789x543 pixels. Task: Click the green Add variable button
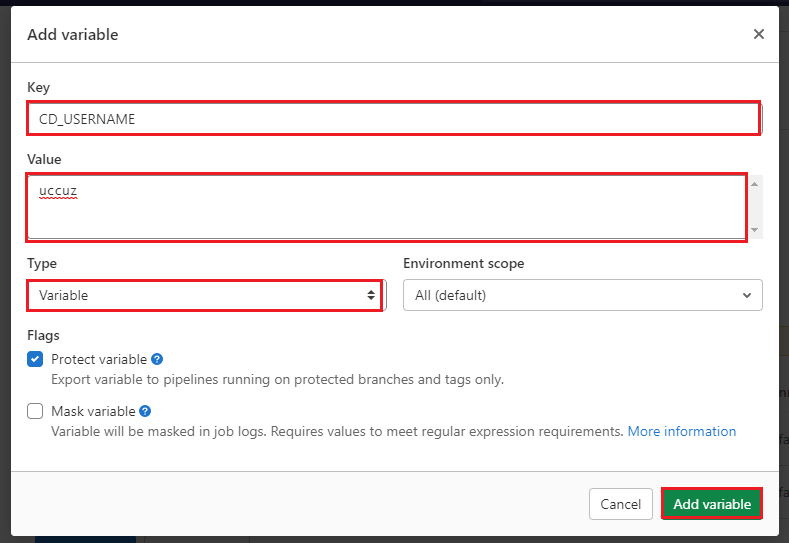[x=712, y=504]
